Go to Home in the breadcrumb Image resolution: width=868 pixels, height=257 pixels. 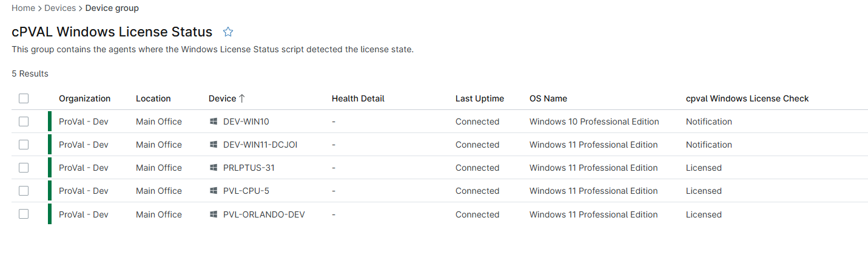23,8
